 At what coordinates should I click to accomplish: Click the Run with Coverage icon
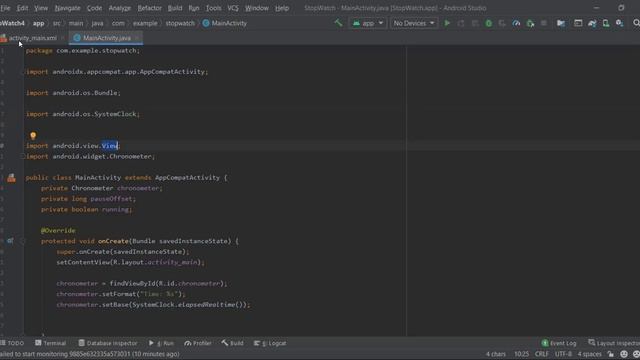click(x=502, y=23)
